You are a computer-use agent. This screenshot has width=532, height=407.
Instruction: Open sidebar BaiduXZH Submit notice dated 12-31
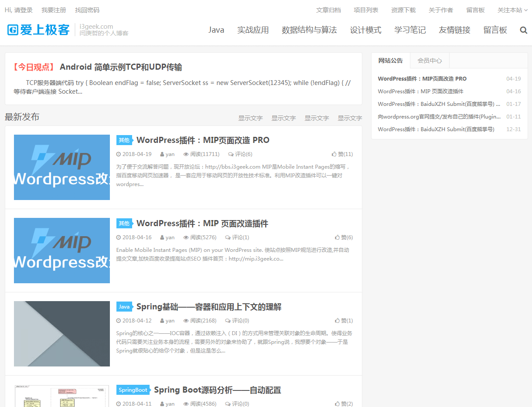coord(436,129)
